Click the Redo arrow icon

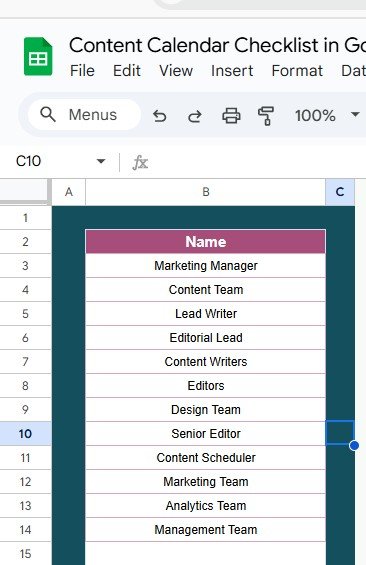pos(195,116)
